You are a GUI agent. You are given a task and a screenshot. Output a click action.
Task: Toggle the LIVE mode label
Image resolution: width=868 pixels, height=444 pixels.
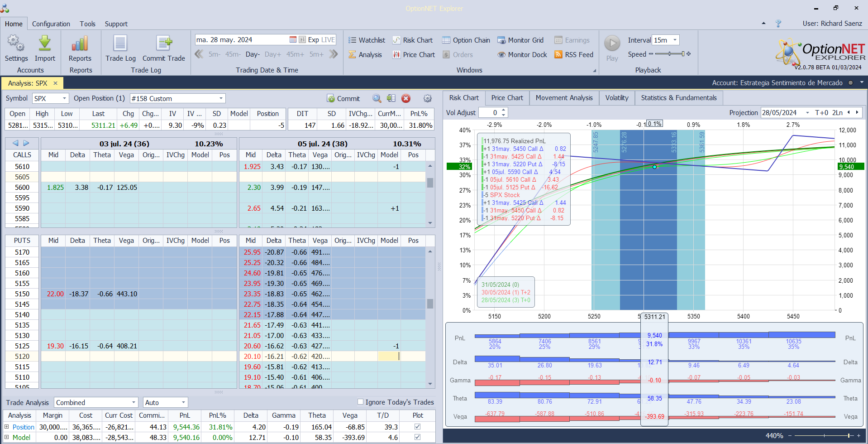(x=328, y=40)
